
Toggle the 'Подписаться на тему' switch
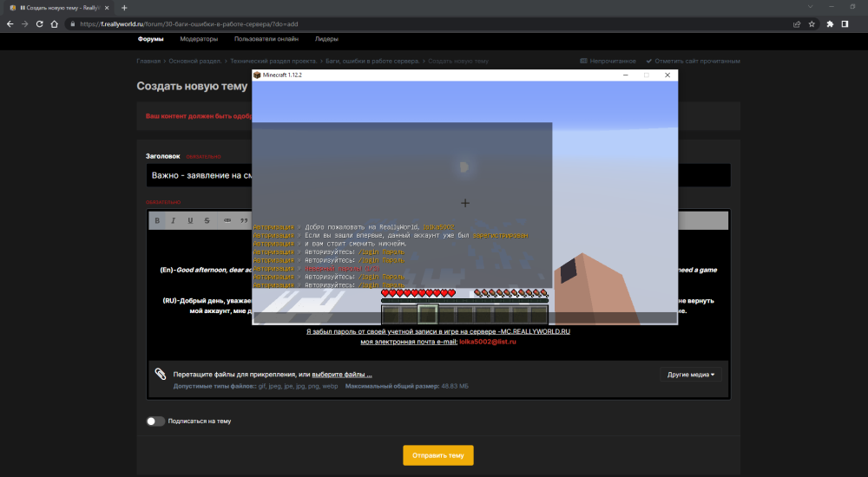coord(155,421)
